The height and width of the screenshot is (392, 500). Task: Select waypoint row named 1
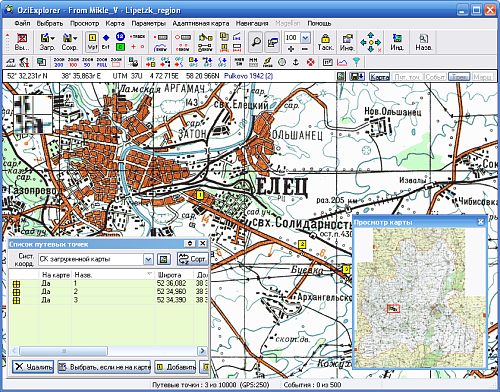(x=108, y=284)
